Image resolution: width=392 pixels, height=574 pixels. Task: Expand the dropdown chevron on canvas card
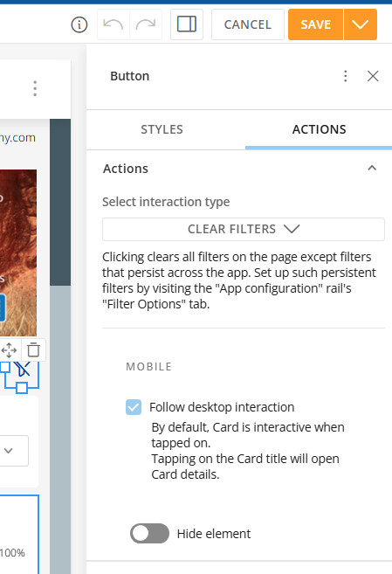[9, 451]
